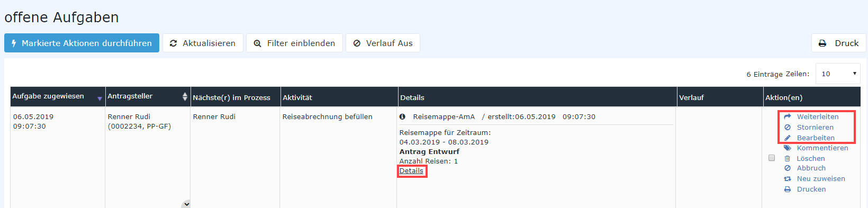Click the Neu zuweisen reassign icon

pyautogui.click(x=788, y=179)
